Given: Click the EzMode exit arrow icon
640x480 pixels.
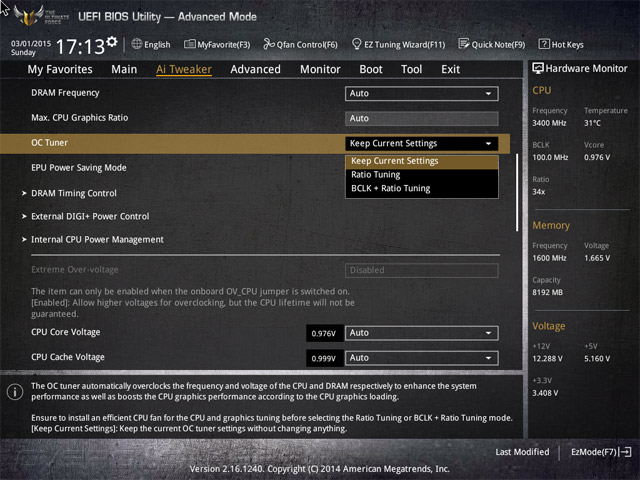Looking at the screenshot, I should tap(625, 452).
